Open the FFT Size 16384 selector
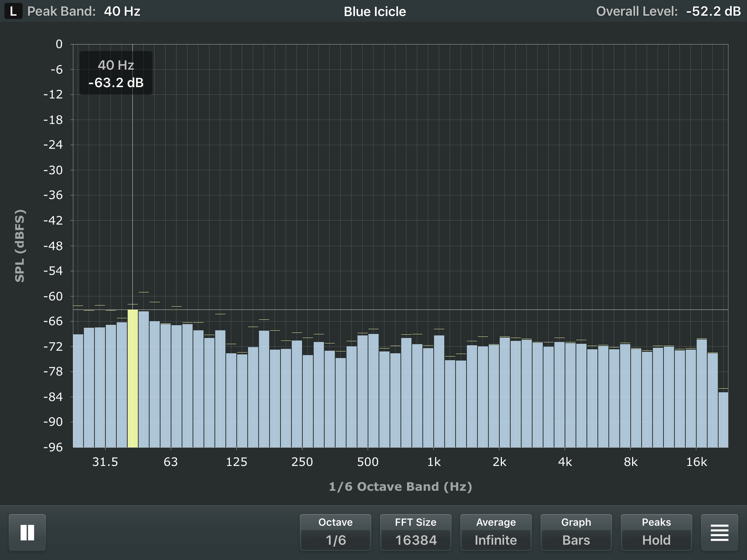This screenshot has height=560, width=747. (415, 532)
